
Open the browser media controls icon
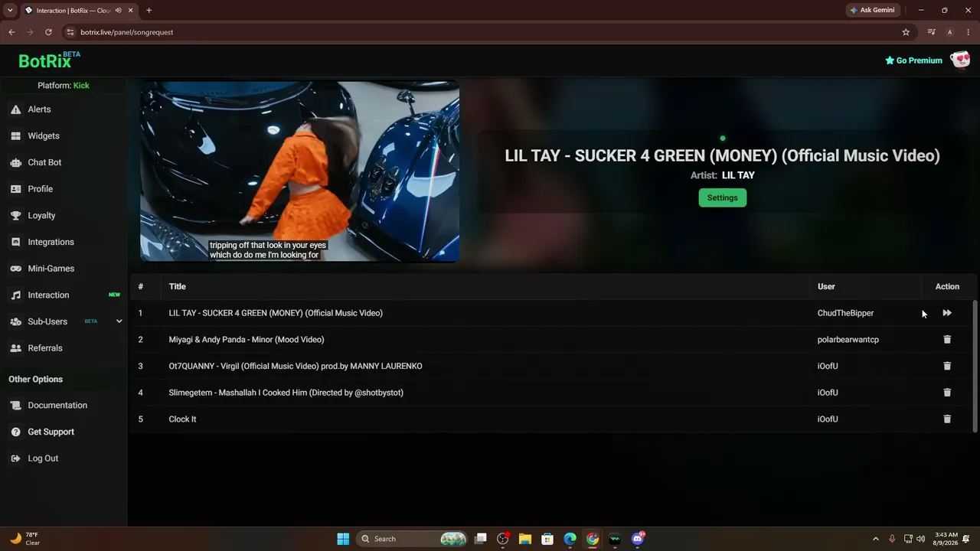point(931,32)
